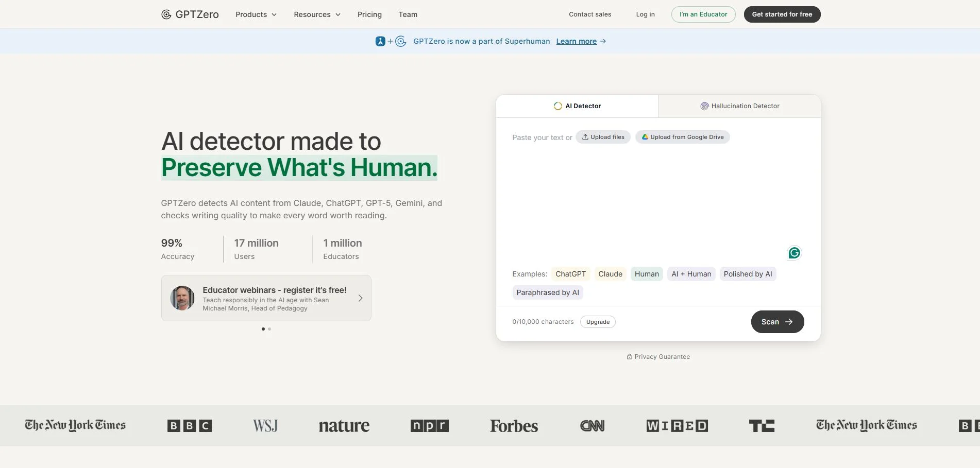
Task: Click Contact sales link
Action: pyautogui.click(x=590, y=14)
